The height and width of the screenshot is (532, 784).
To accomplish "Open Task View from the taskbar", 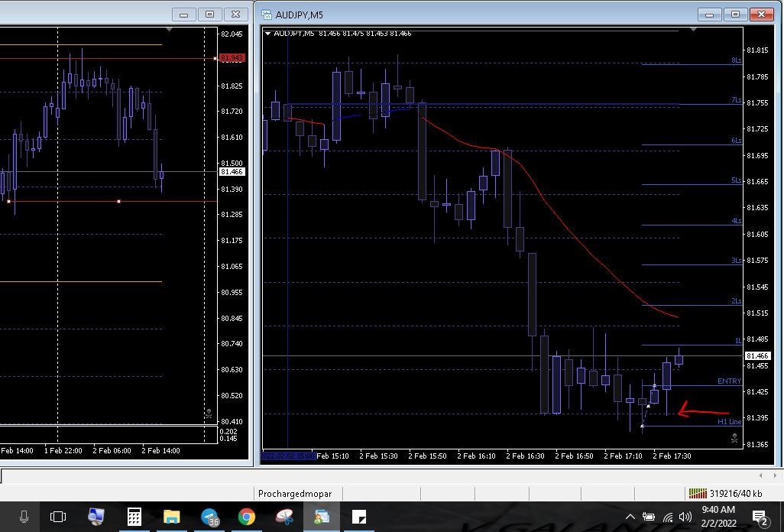I will [58, 517].
